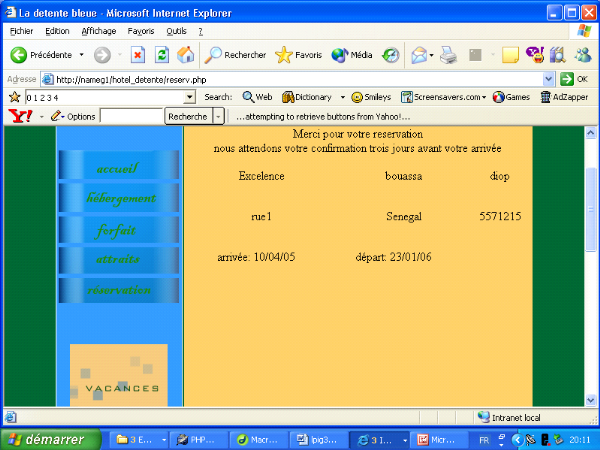
Task: Open the Outils menu
Action: (176, 31)
